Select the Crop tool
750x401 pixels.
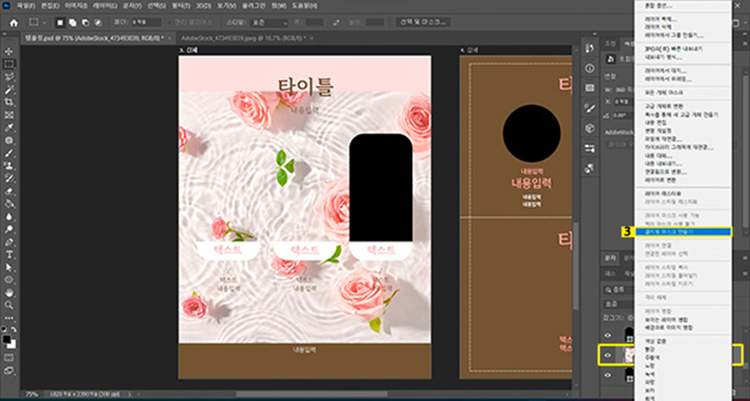(9, 101)
